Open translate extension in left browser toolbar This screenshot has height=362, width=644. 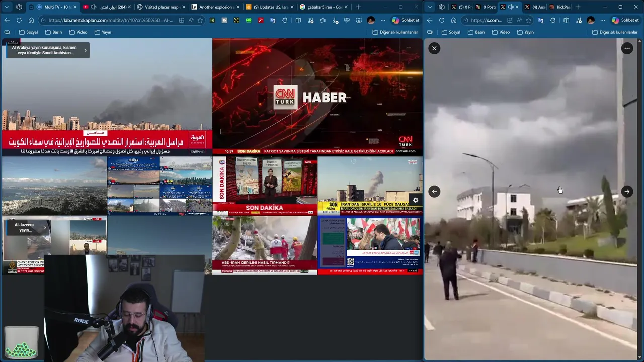tap(273, 20)
